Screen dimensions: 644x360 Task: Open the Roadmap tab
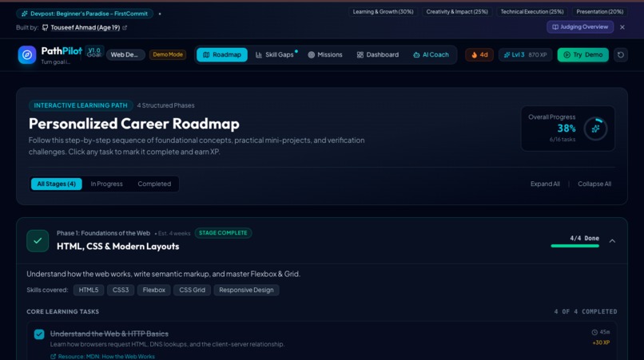coord(222,54)
